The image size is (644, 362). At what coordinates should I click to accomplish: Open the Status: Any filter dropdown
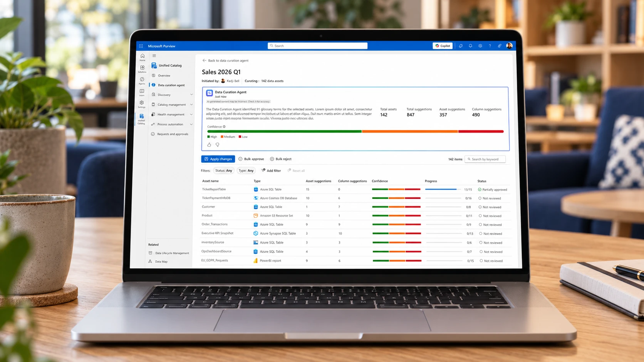click(x=224, y=170)
